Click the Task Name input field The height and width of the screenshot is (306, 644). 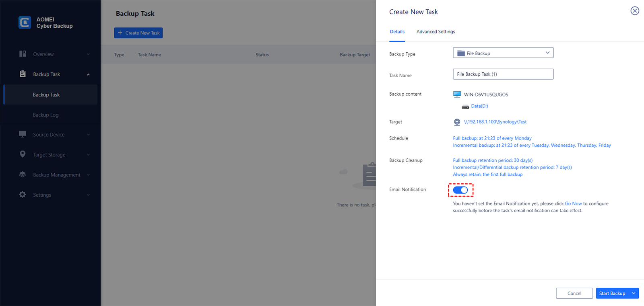[x=503, y=74]
